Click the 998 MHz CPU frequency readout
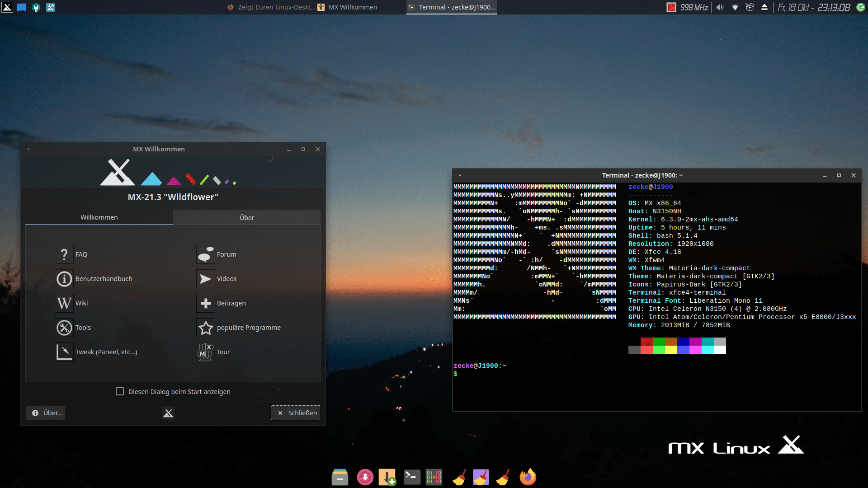The width and height of the screenshot is (868, 488). click(x=694, y=7)
